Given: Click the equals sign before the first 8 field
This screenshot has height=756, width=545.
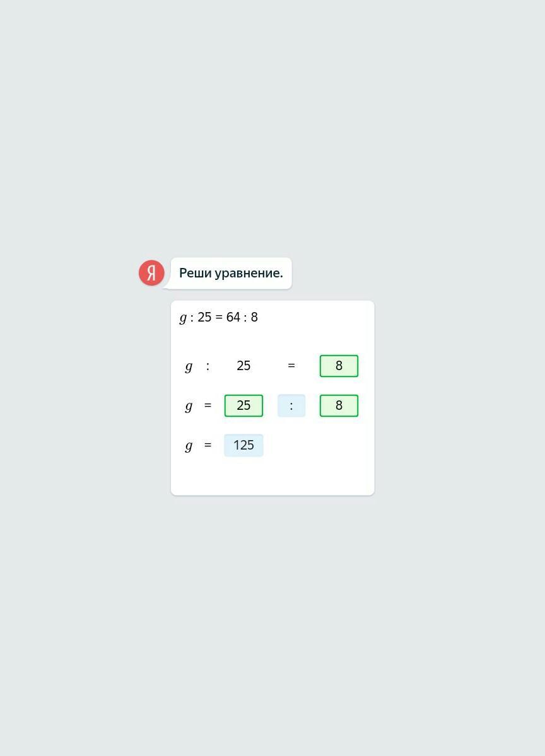Looking at the screenshot, I should tap(291, 366).
